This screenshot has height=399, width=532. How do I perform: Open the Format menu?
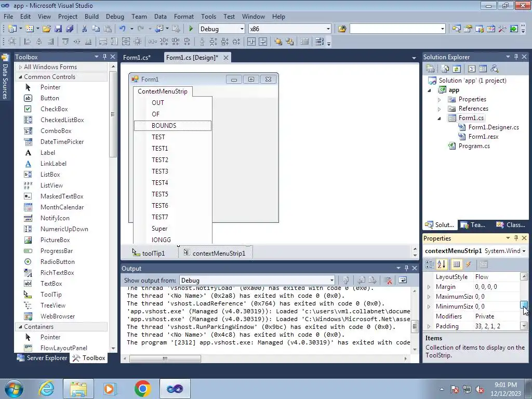click(183, 16)
